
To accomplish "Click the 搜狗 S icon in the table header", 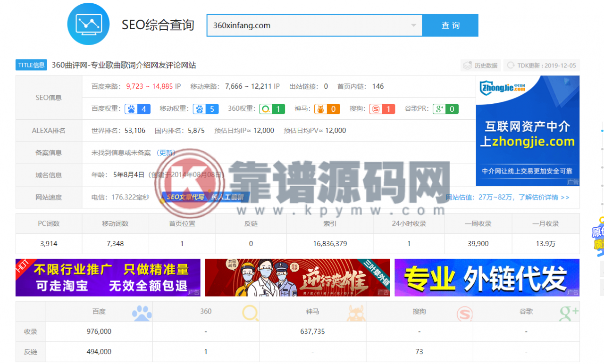I will pyautogui.click(x=464, y=313).
